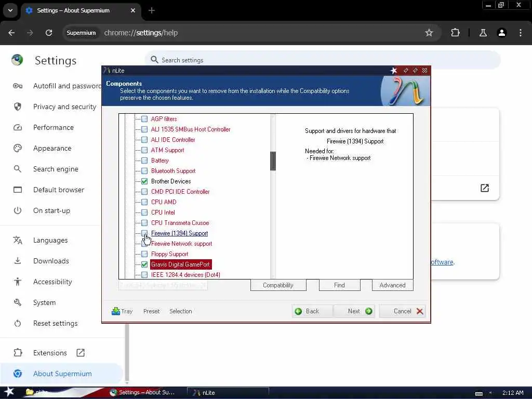Minimize nLite to Tray
532x399 pixels.
[122, 311]
